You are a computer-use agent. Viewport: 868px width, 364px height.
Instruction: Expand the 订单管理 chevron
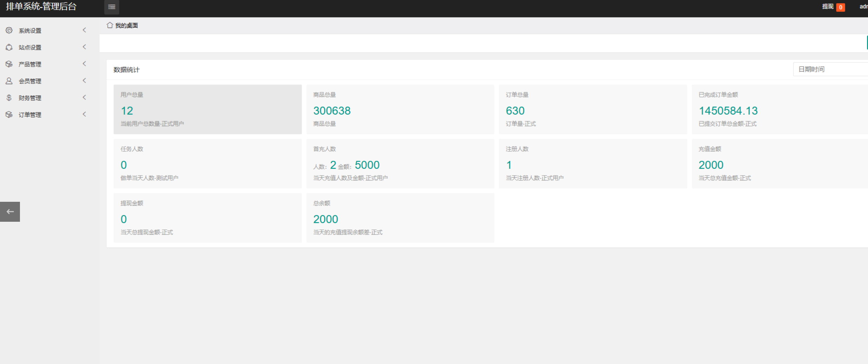point(84,114)
